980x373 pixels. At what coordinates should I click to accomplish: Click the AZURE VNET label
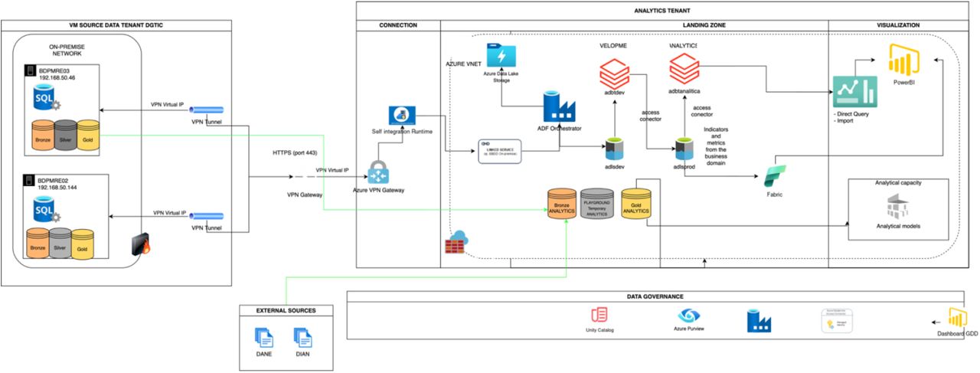click(465, 64)
